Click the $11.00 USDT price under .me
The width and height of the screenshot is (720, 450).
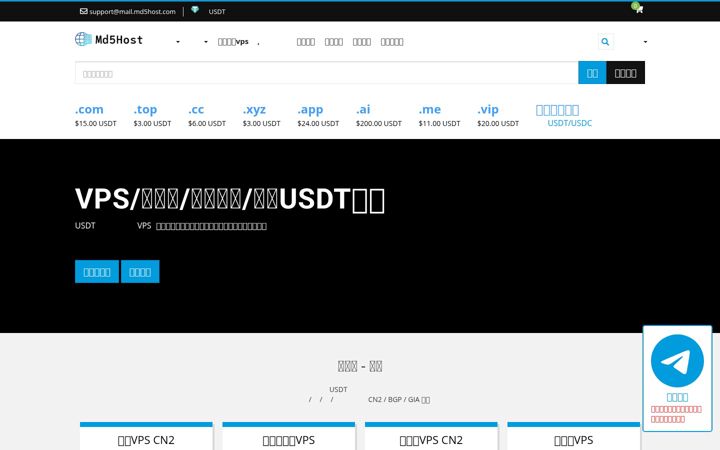(439, 124)
